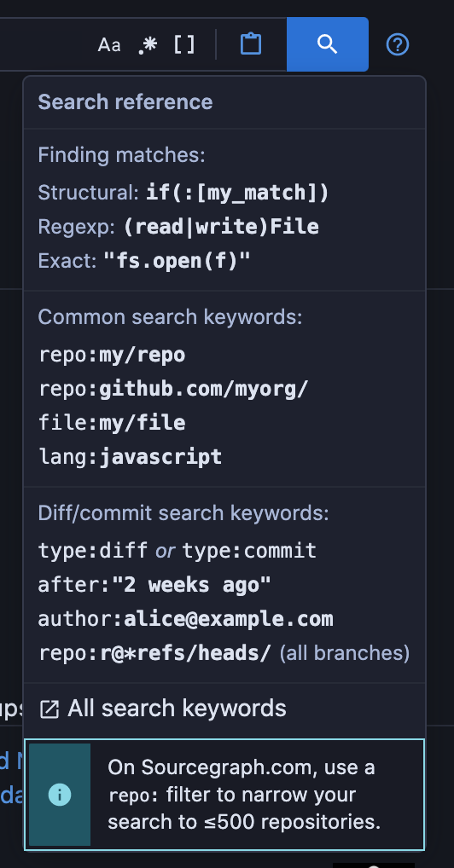
Task: Click the clipboard copy query icon
Action: coord(251,44)
